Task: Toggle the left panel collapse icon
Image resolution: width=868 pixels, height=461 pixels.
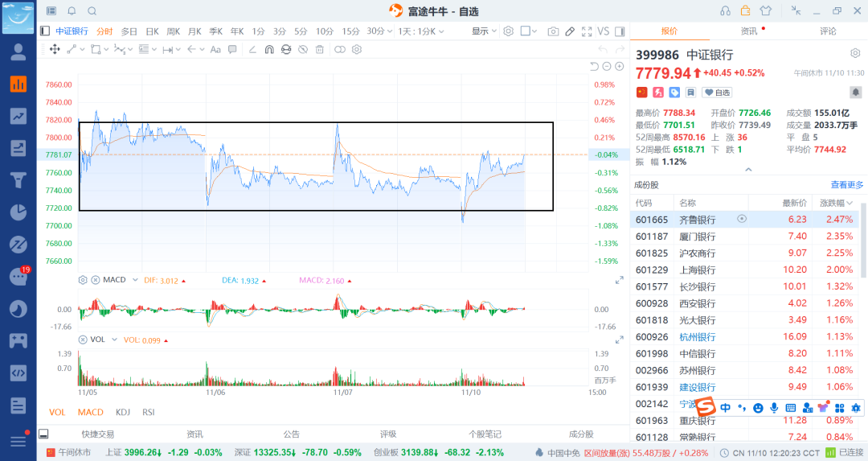Action: tap(45, 31)
